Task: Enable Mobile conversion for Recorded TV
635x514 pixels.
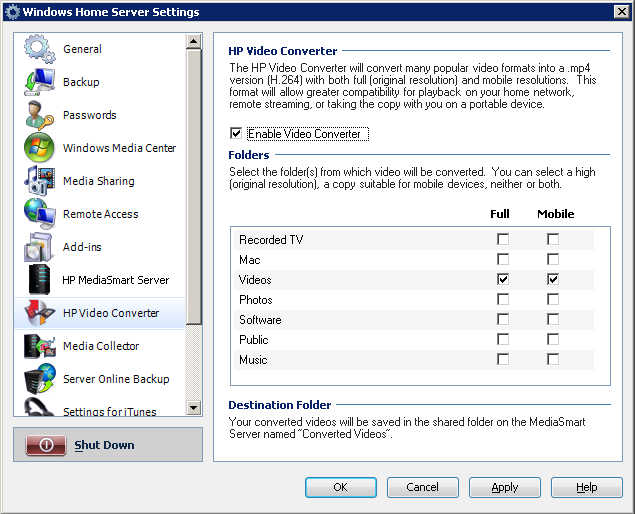Action: (553, 239)
